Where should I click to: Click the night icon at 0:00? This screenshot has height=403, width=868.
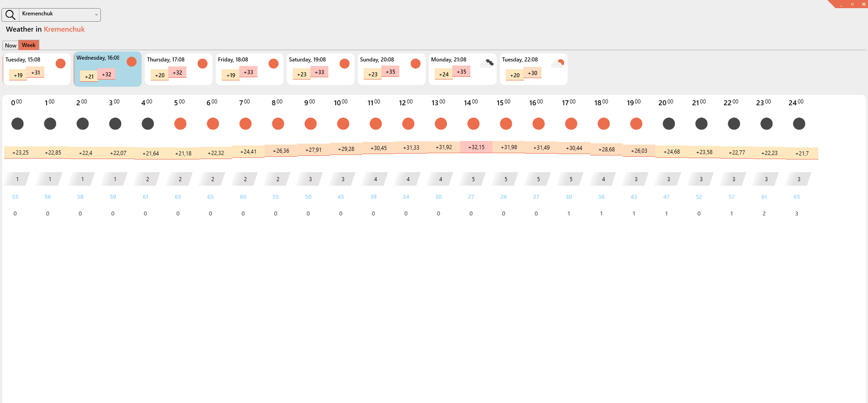tap(18, 123)
